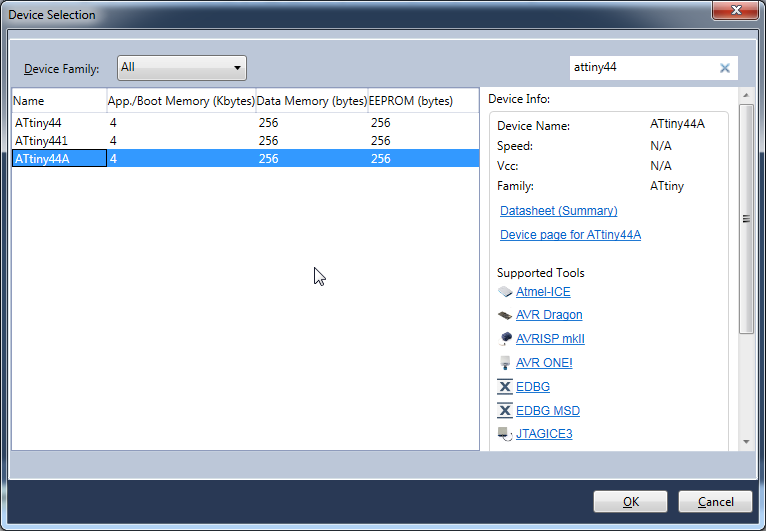The width and height of the screenshot is (766, 531).
Task: Click the AVR ONE! tool icon
Action: [x=505, y=362]
